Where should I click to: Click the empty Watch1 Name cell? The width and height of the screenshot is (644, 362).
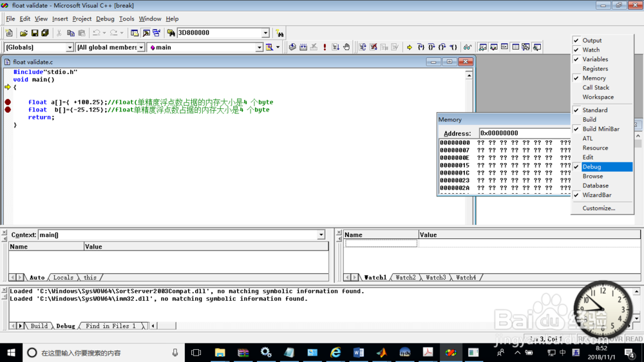[x=381, y=243]
